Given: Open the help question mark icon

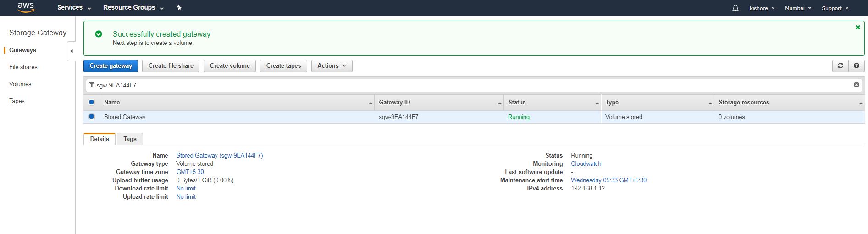Looking at the screenshot, I should [x=856, y=66].
